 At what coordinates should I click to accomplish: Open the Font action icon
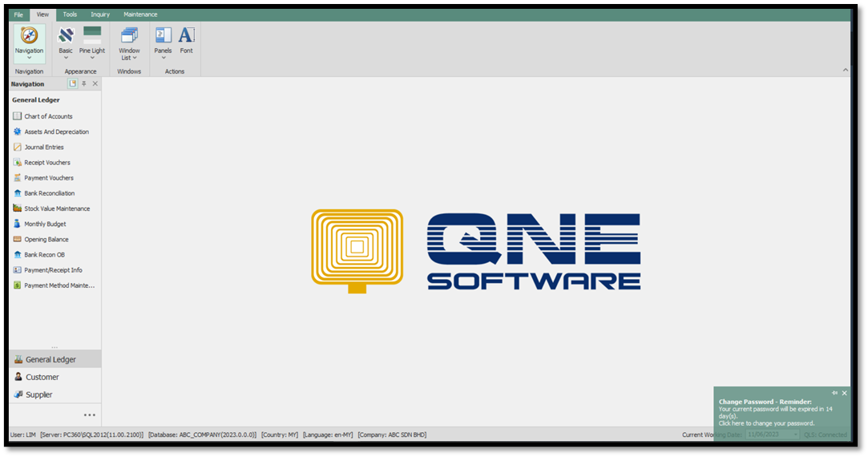click(x=187, y=35)
